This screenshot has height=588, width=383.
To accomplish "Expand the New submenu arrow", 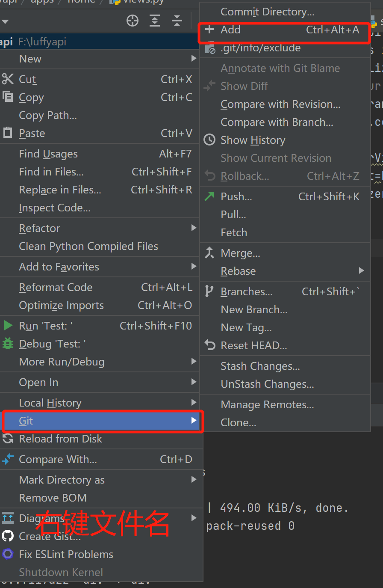I will pyautogui.click(x=194, y=59).
